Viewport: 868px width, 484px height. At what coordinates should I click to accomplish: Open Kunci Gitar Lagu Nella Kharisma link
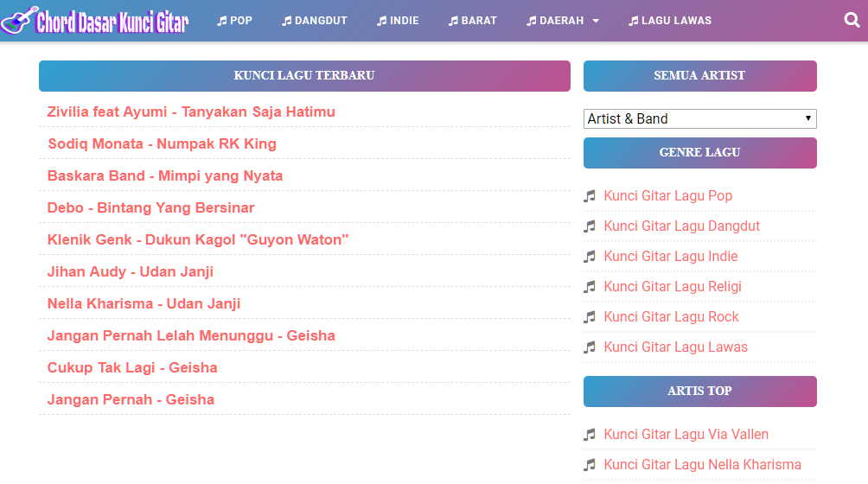pos(703,465)
